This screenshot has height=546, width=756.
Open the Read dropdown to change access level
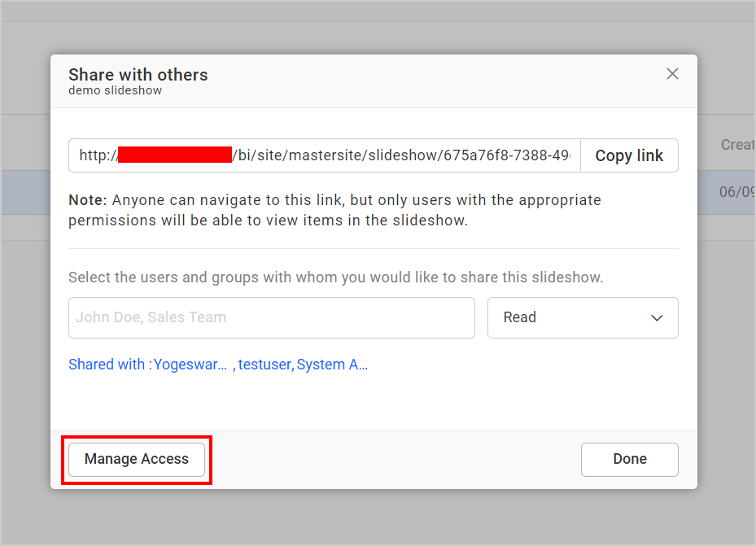[583, 318]
